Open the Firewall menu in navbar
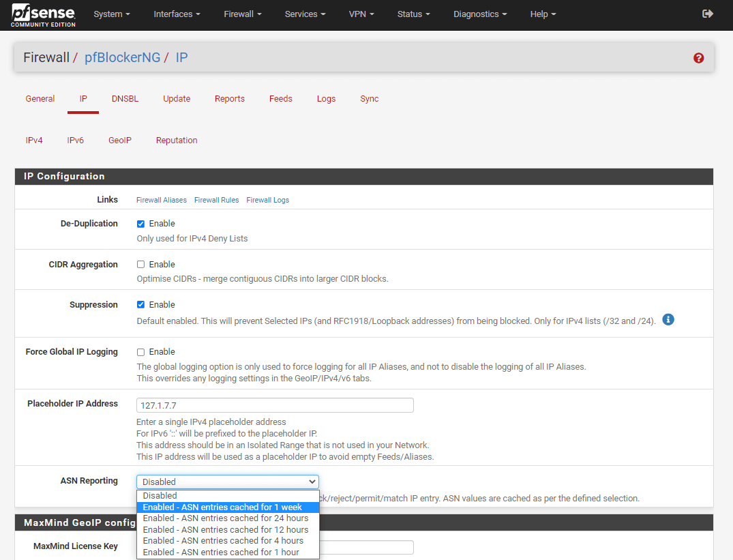This screenshot has width=733, height=560. pyautogui.click(x=242, y=14)
